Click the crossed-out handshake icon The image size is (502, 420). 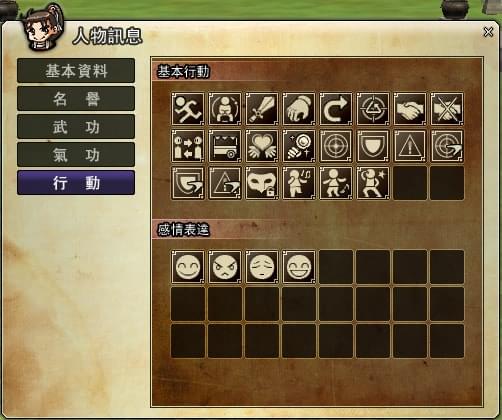coord(447,109)
